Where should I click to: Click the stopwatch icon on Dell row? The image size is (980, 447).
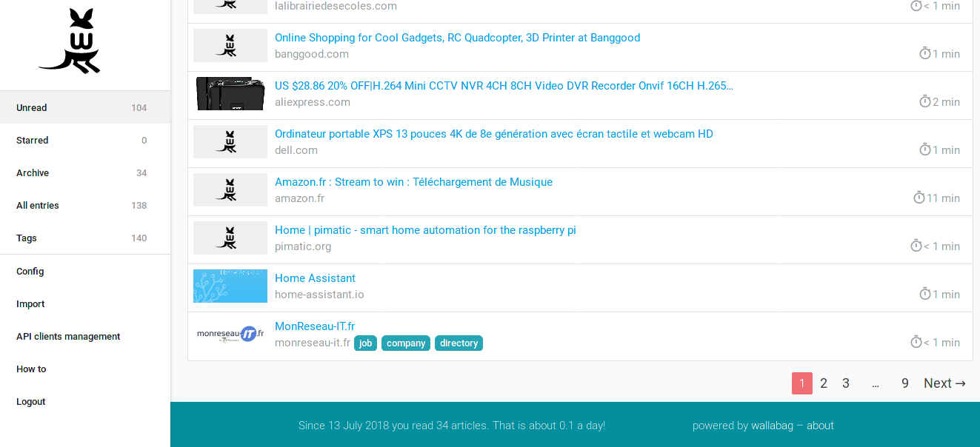click(x=925, y=149)
